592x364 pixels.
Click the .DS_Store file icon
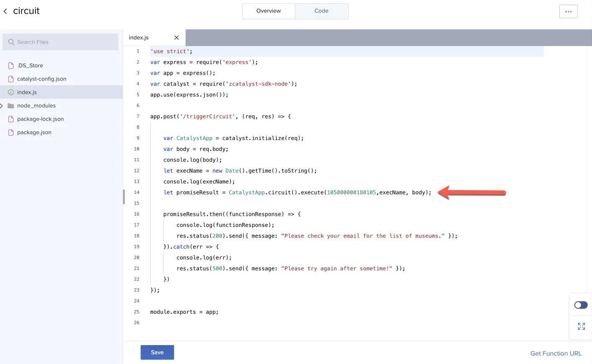click(x=11, y=66)
